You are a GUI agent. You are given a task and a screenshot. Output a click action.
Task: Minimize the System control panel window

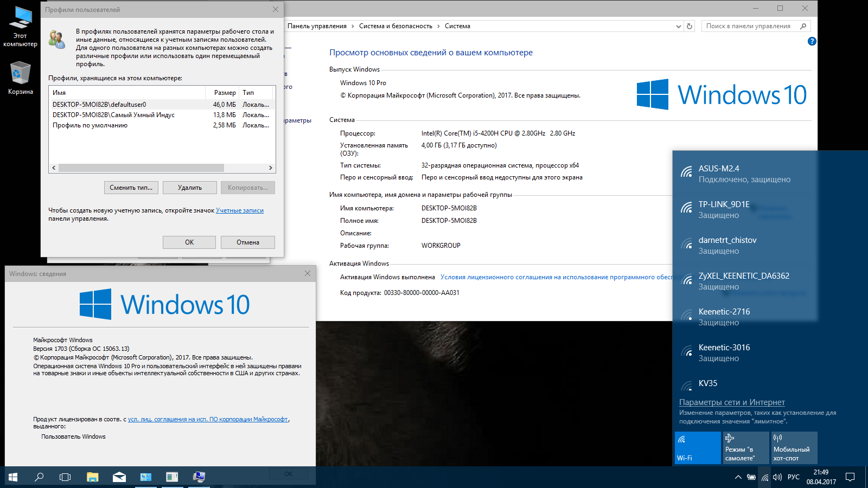755,8
